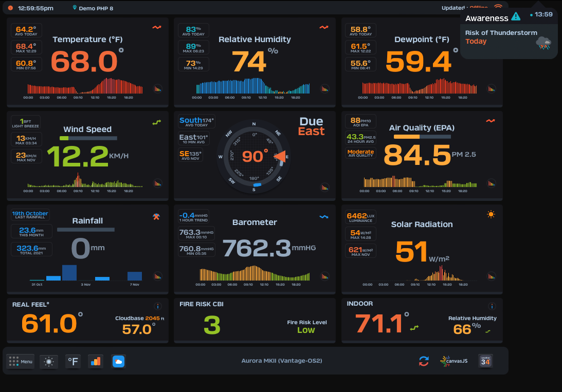Open Real Feel info icon
The width and height of the screenshot is (562, 392).
pos(157,306)
